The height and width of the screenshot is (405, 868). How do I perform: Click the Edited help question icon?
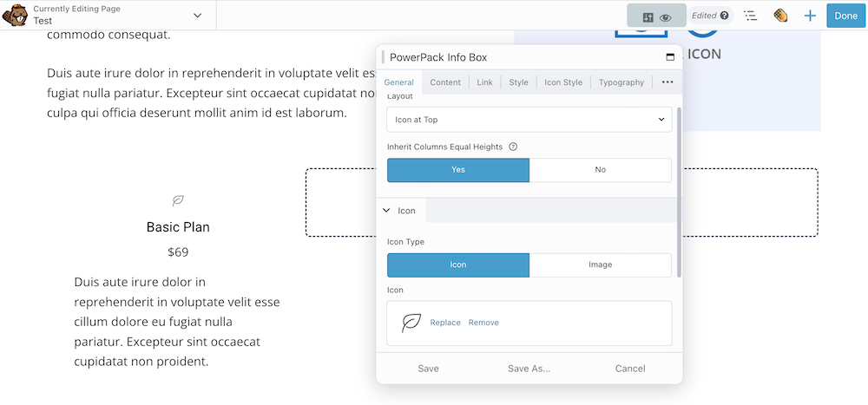[724, 16]
